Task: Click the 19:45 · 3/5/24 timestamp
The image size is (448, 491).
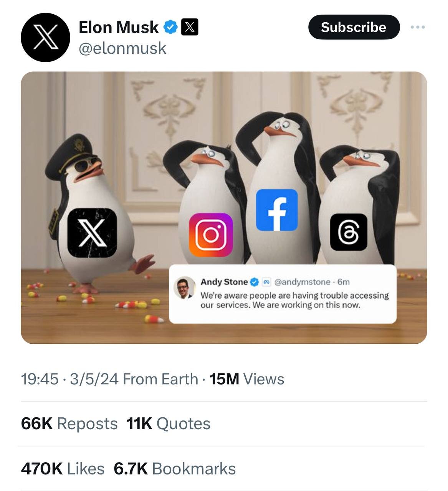Action: pos(69,379)
